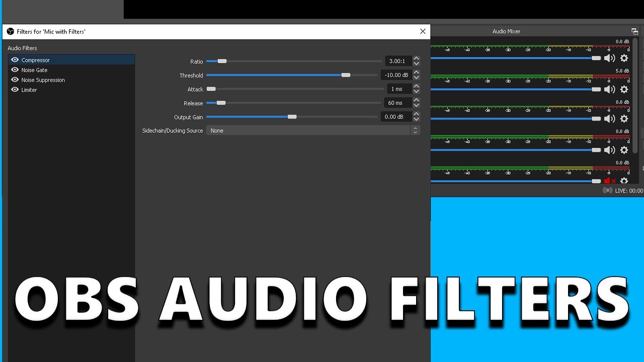644x362 pixels.
Task: Click the 'Output Gain' label
Action: [189, 117]
